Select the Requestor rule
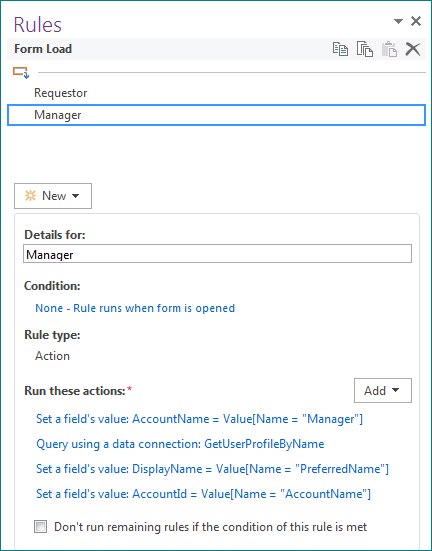The image size is (432, 551). pos(60,93)
